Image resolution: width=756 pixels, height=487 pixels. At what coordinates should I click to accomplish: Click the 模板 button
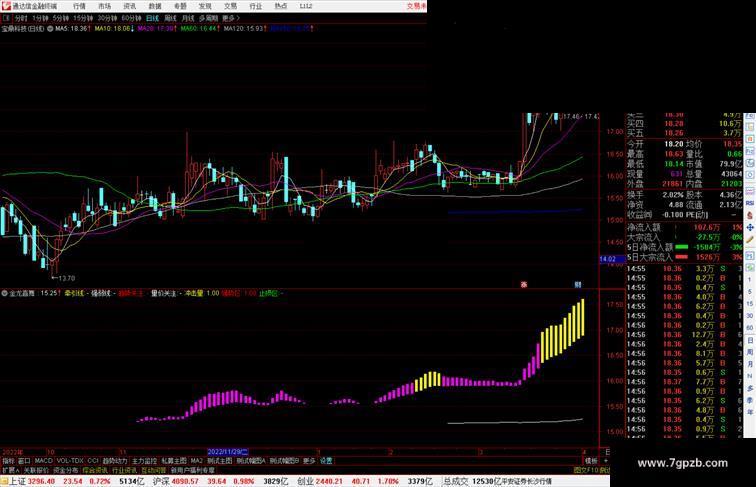pos(591,461)
